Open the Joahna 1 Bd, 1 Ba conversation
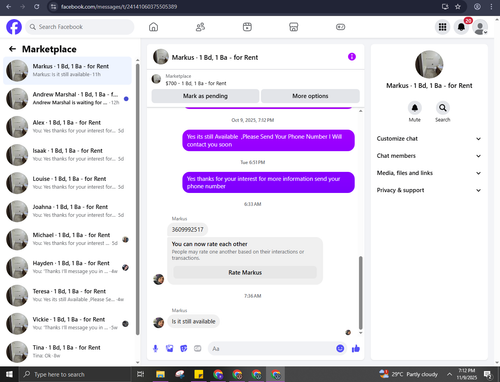Viewport: 500px width, 382px height. [x=67, y=211]
